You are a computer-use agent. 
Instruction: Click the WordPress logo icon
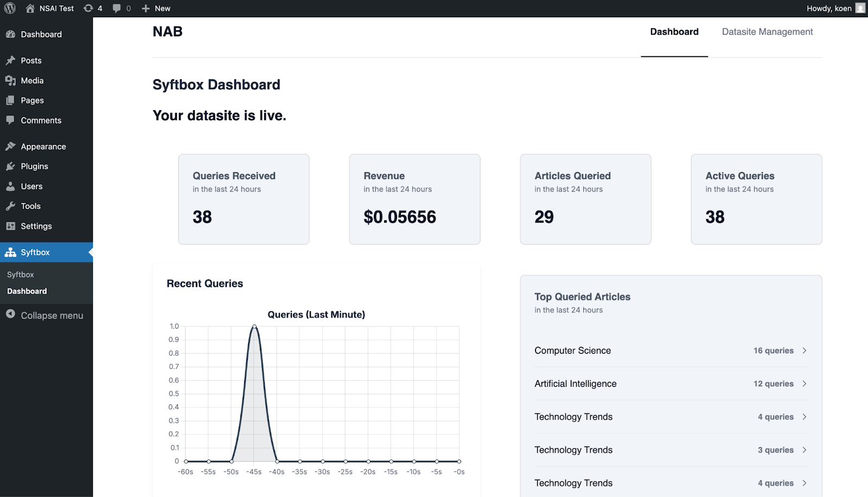[x=10, y=8]
